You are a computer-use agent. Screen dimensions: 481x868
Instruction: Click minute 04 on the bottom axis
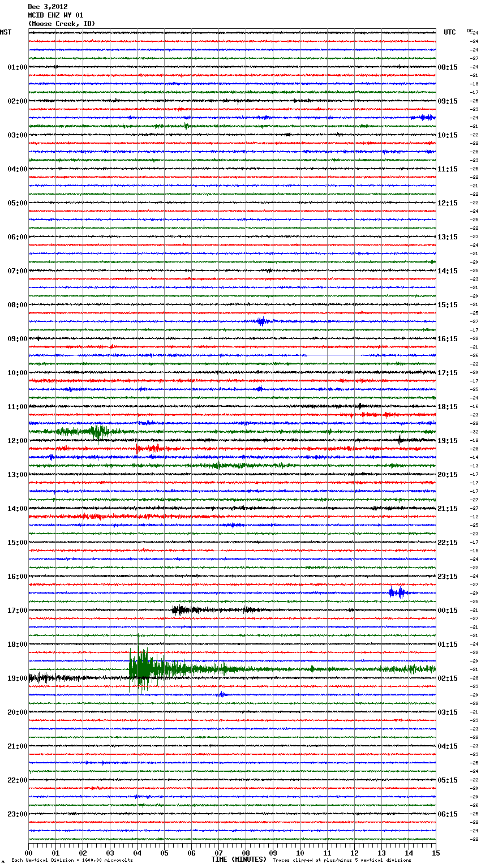(x=137, y=853)
